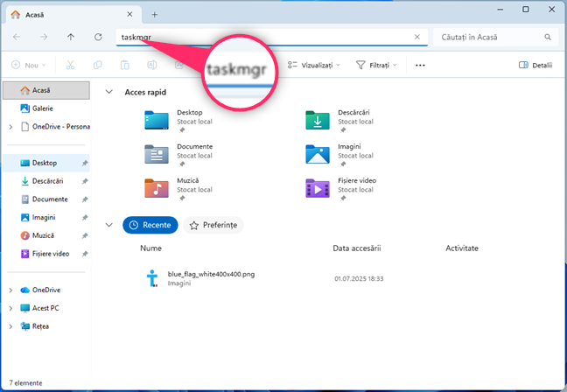Screen dimensions: 567x392
Task: Select the Acasă tab
Action: pyautogui.click(x=73, y=15)
